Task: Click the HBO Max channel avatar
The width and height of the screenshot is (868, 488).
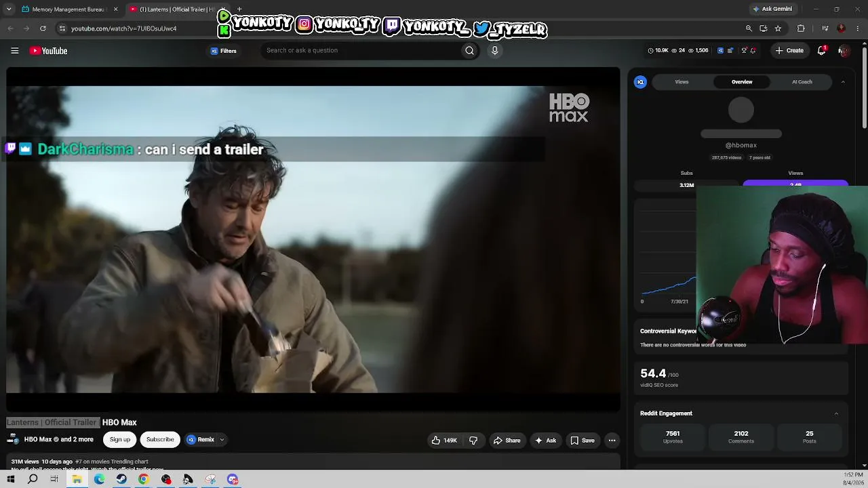Action: (x=13, y=439)
